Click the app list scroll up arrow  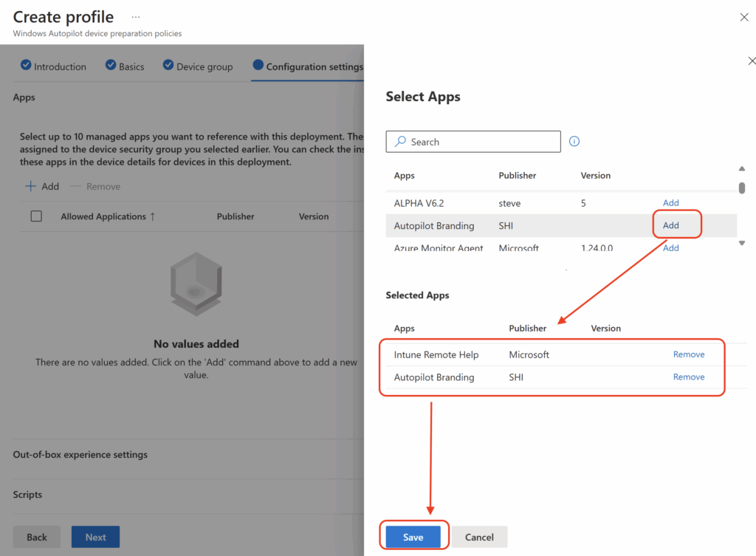742,169
